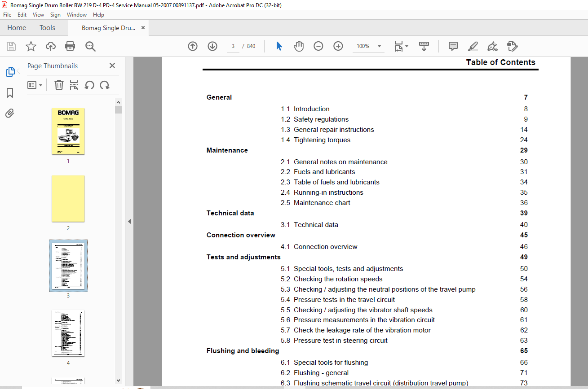Open the Bookmarks panel icon
This screenshot has width=588, height=389.
click(10, 93)
